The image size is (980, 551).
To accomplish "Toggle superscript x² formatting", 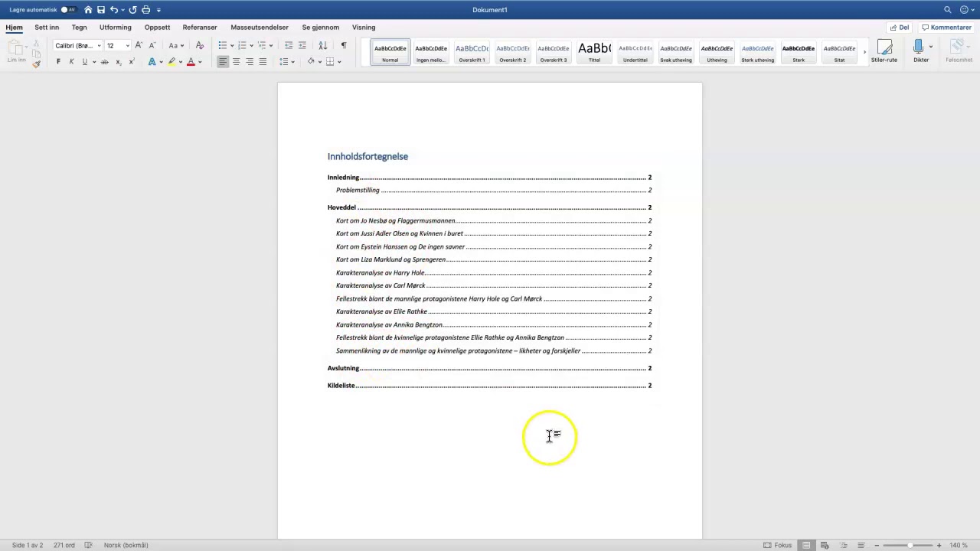I will click(131, 62).
